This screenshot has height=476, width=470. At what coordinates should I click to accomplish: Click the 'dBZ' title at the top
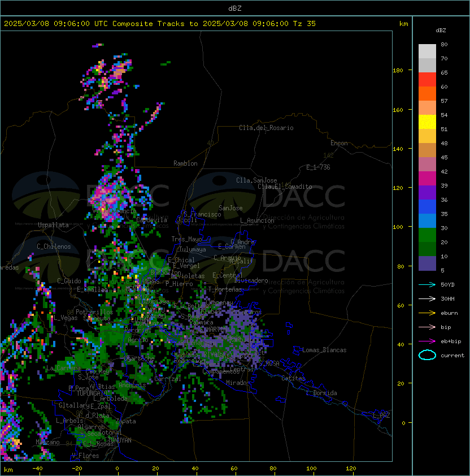click(235, 8)
